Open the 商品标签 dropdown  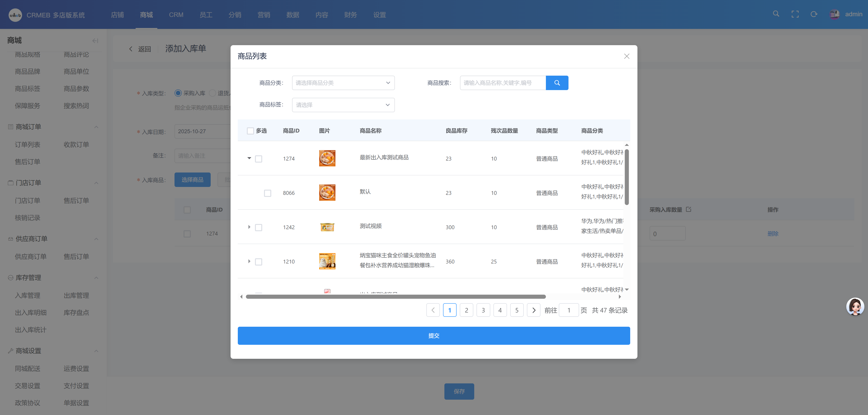click(343, 105)
